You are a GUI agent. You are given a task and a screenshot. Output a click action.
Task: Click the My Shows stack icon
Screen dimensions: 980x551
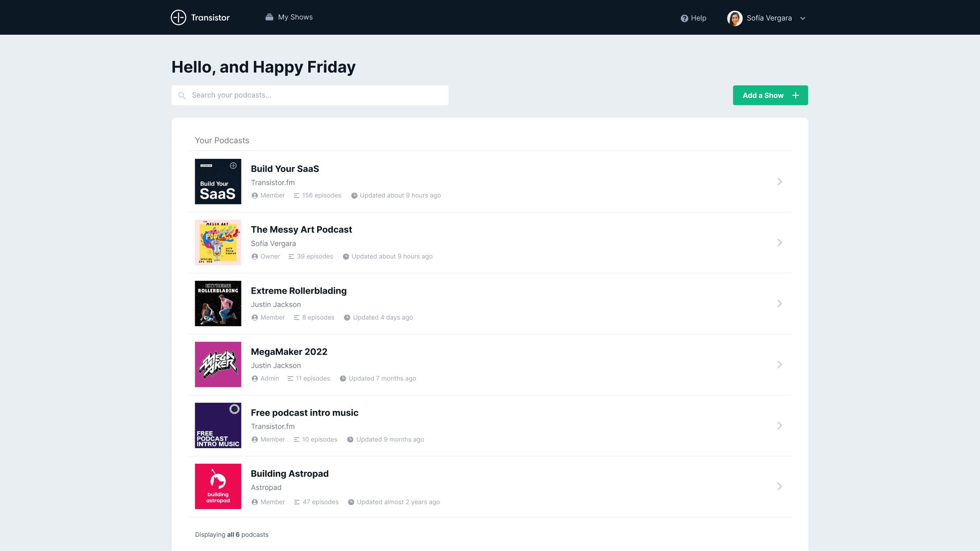pos(269,17)
